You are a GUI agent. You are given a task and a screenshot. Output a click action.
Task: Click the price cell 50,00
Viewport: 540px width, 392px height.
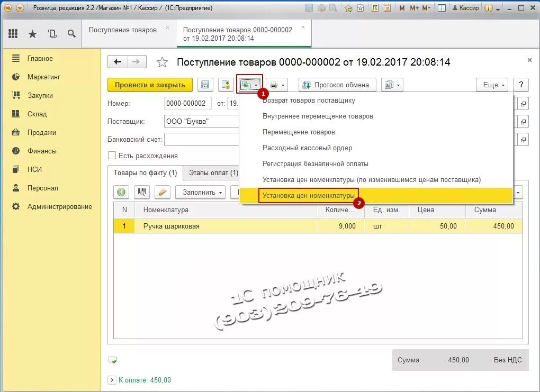click(x=437, y=226)
